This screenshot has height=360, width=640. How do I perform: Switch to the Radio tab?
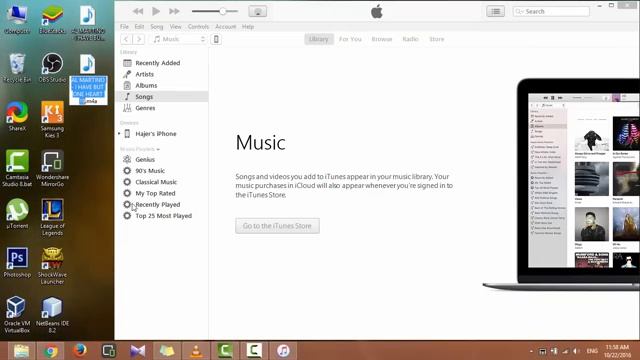point(410,39)
